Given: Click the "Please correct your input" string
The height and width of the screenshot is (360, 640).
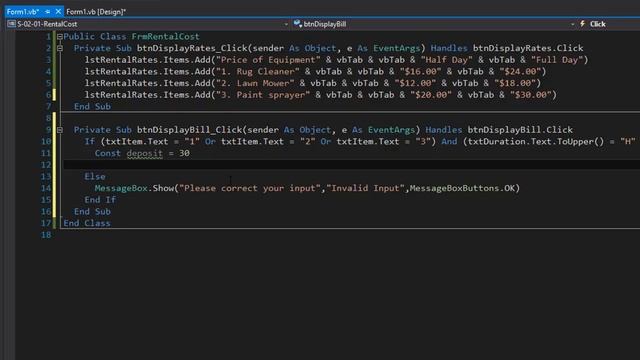Looking at the screenshot, I should (250, 188).
